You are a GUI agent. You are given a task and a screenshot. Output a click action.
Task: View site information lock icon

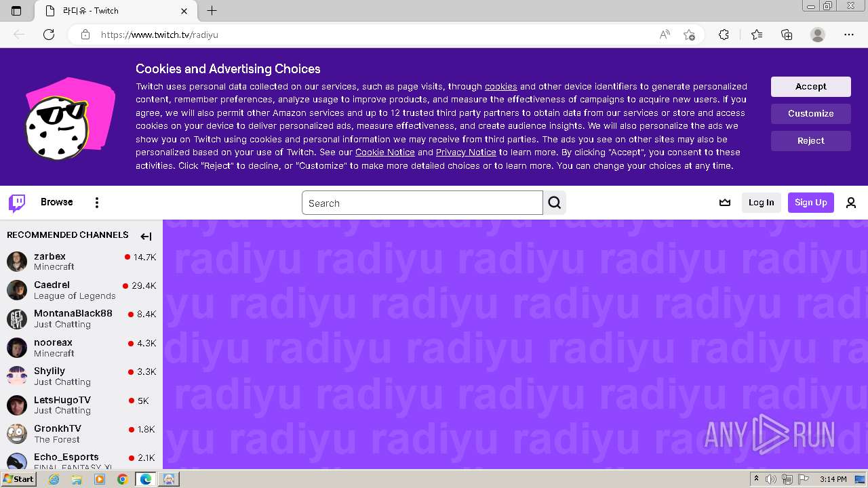coord(85,35)
